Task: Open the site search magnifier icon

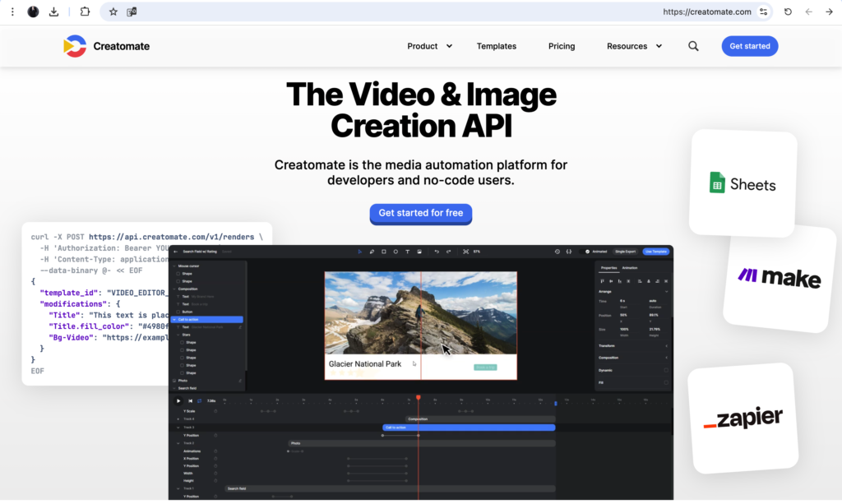Action: [693, 46]
